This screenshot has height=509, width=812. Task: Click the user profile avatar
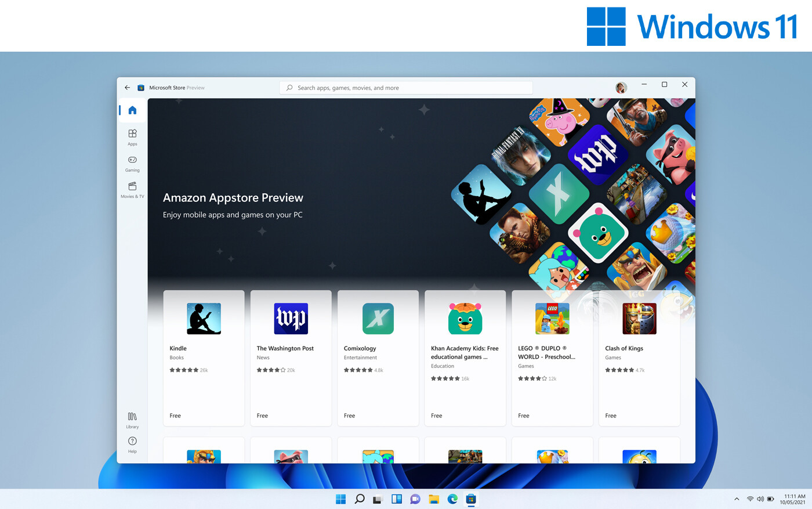click(x=621, y=88)
